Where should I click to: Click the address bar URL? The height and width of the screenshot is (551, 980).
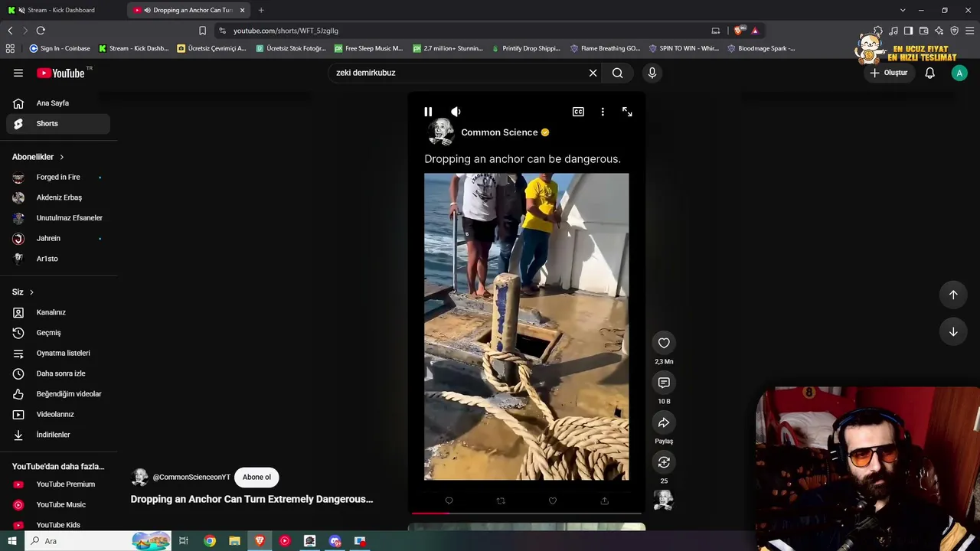tap(286, 31)
